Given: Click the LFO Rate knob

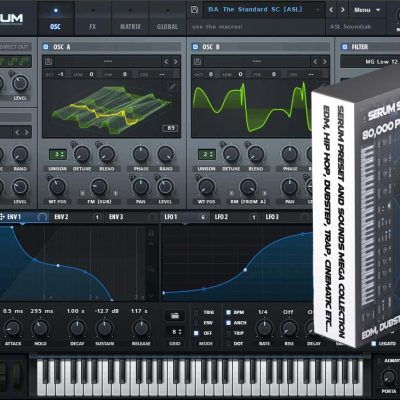Looking at the screenshot, I should pos(264,328).
